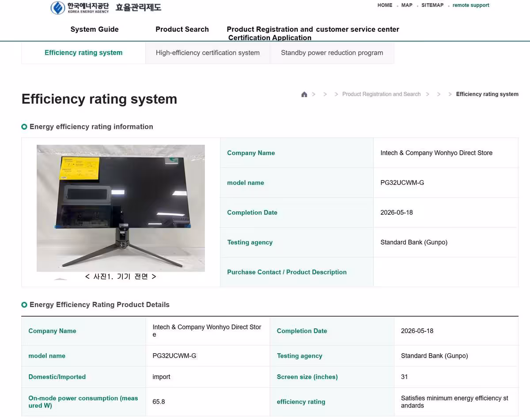Screen dimensions: 530x420
Task: Click model name label in top info table
Action: pos(246,183)
